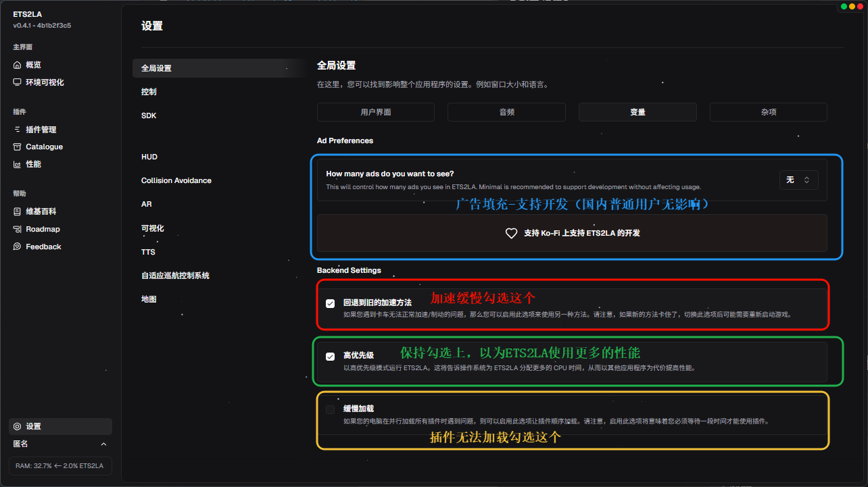Select Collision Avoidance settings category
The height and width of the screenshot is (487, 868).
point(176,180)
